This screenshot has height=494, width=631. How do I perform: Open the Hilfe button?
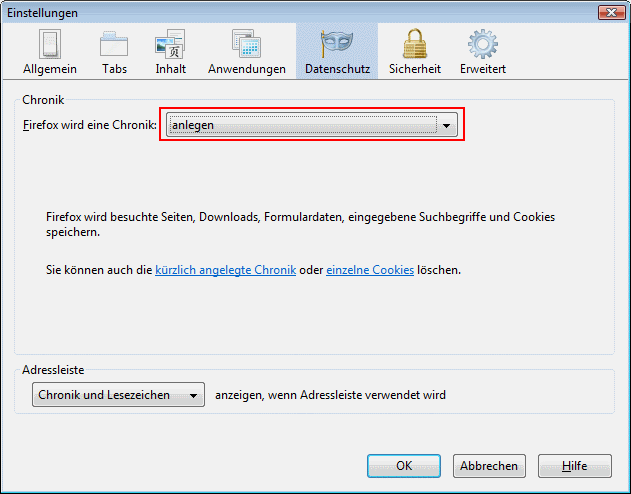pyautogui.click(x=575, y=466)
